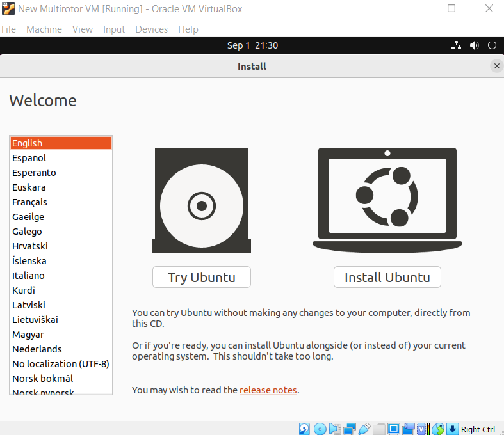Viewport: 504px width, 435px height.
Task: Select Galego in the language list
Action: pyautogui.click(x=61, y=232)
